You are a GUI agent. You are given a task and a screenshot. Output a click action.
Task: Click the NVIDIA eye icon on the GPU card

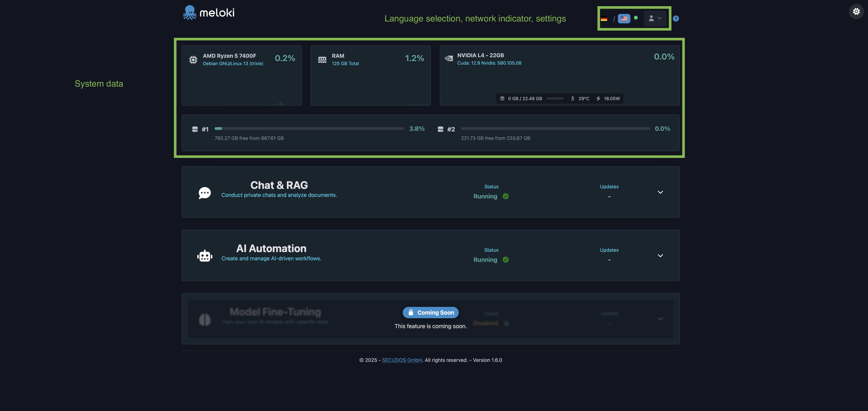[448, 58]
